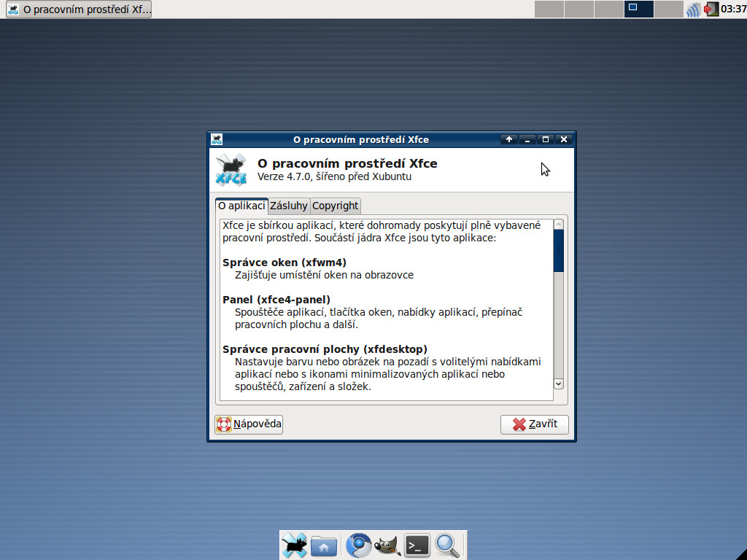Screen dimensions: 747x560
Task: Click the scrollbar up arrow in the text area
Action: 559,225
